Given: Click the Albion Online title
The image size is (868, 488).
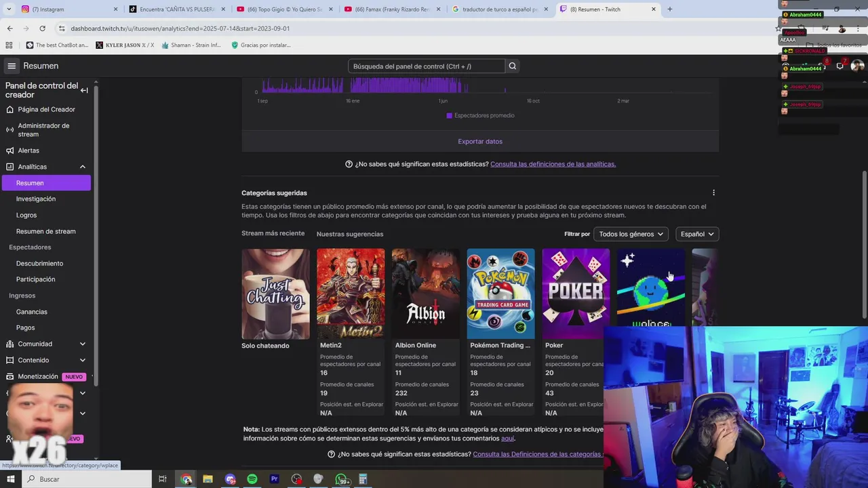Looking at the screenshot, I should point(416,345).
